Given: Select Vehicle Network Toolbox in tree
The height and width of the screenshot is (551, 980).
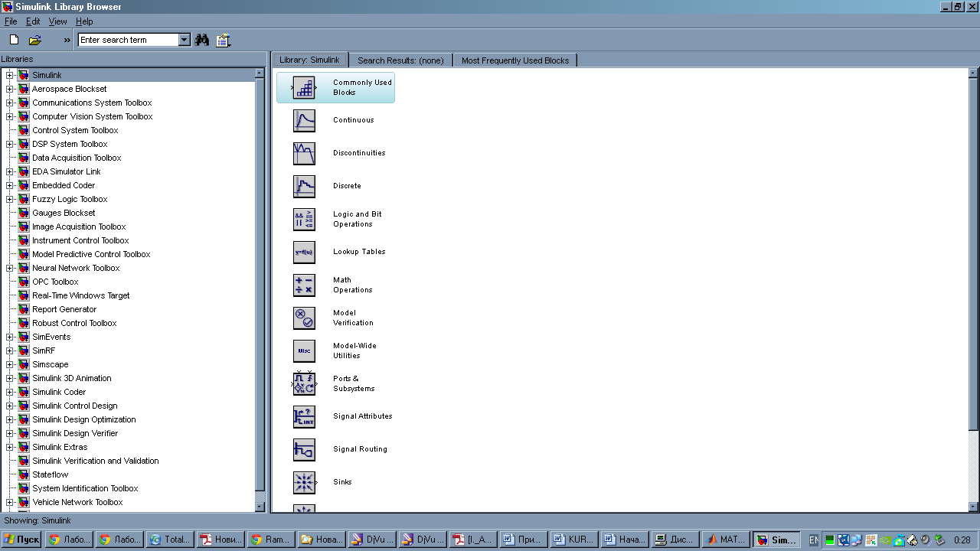Looking at the screenshot, I should pyautogui.click(x=77, y=502).
